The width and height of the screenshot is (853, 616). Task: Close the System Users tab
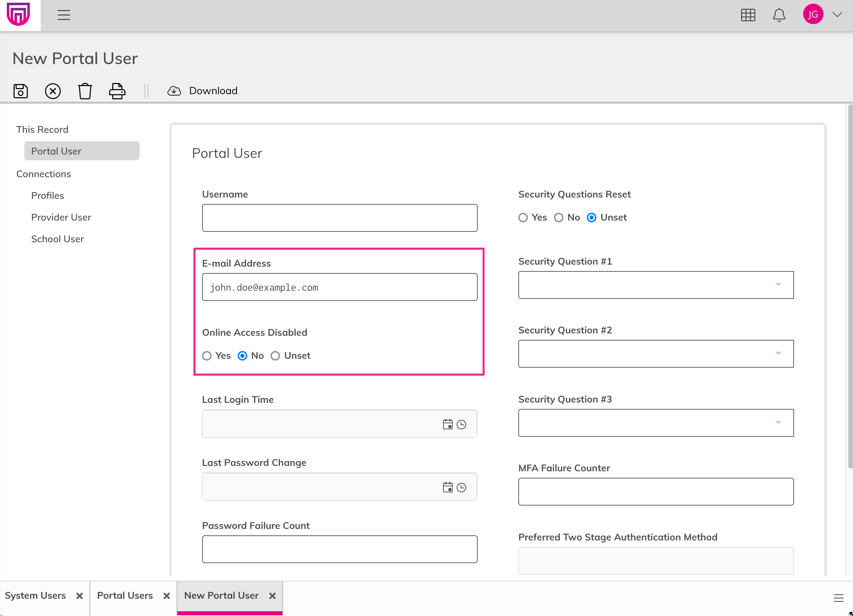coord(79,596)
